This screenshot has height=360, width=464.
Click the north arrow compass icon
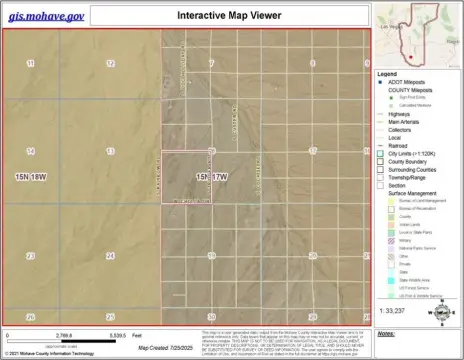442,312
